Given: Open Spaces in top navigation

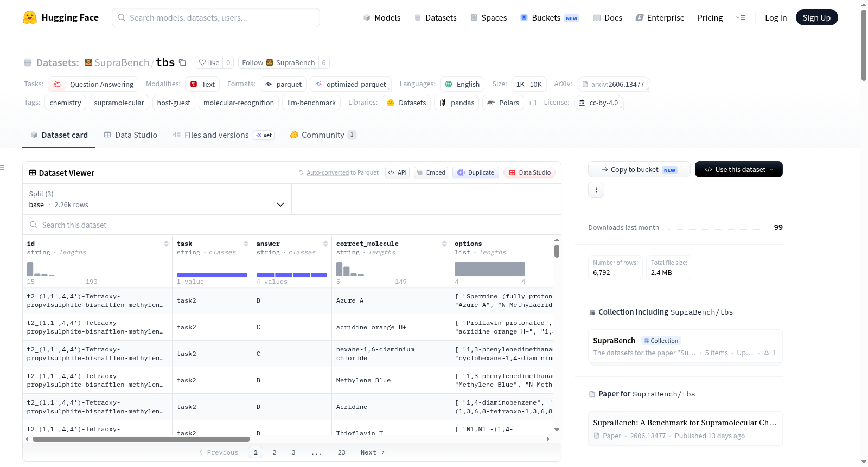Looking at the screenshot, I should pyautogui.click(x=489, y=17).
